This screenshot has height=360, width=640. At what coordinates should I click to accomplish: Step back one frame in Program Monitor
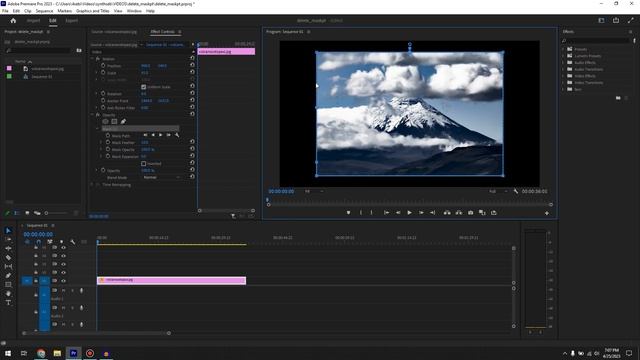point(398,213)
